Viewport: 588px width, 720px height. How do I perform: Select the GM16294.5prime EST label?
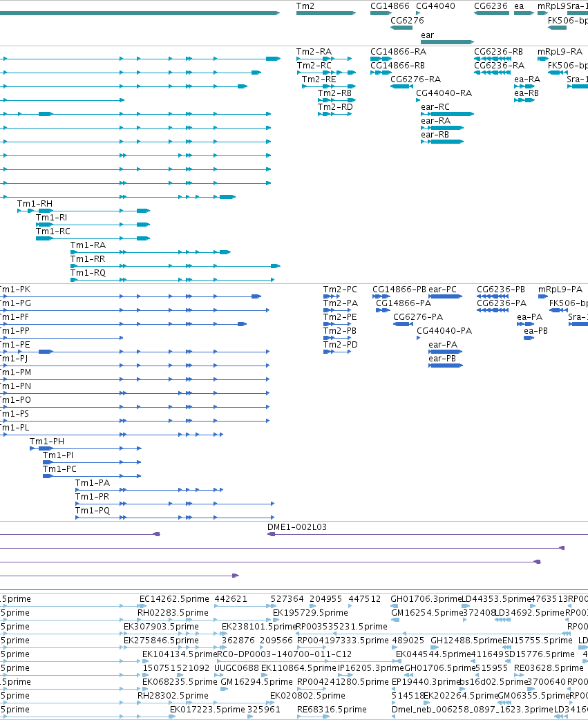tap(256, 682)
